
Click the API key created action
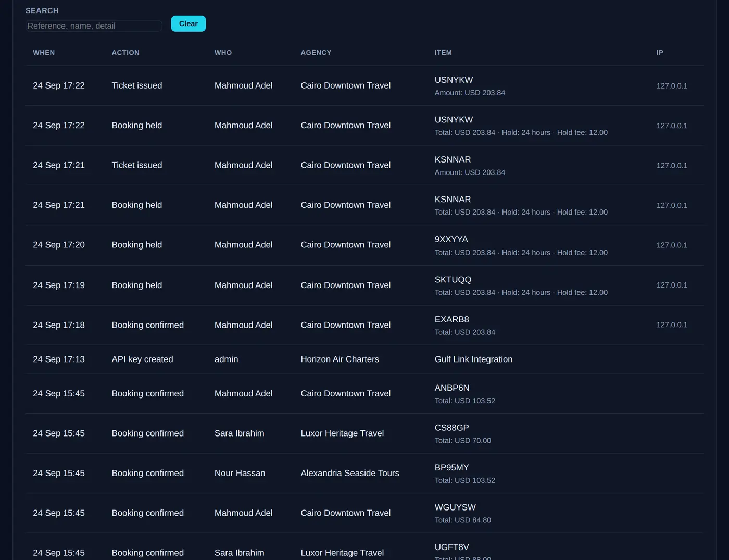[142, 359]
